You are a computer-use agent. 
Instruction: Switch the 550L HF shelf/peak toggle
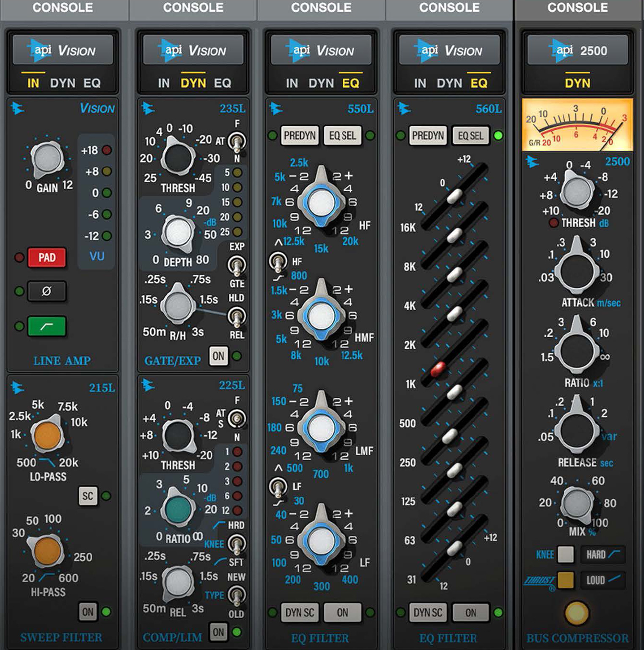277,262
